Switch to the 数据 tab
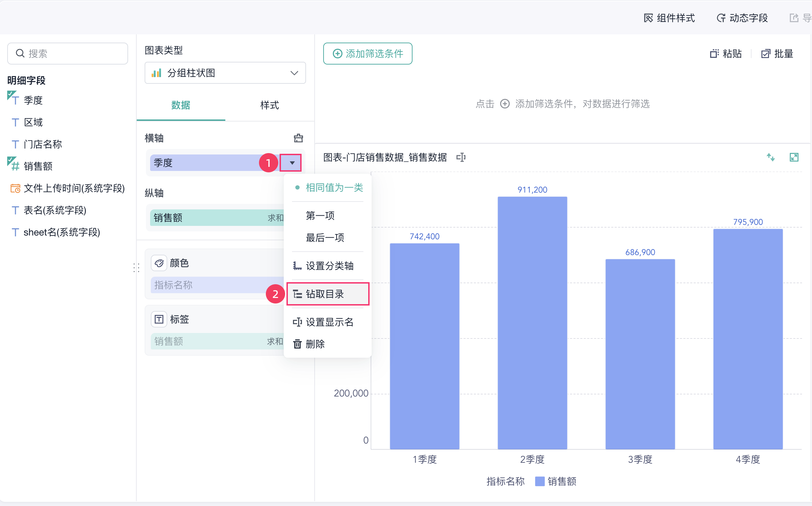The width and height of the screenshot is (812, 506). (181, 105)
